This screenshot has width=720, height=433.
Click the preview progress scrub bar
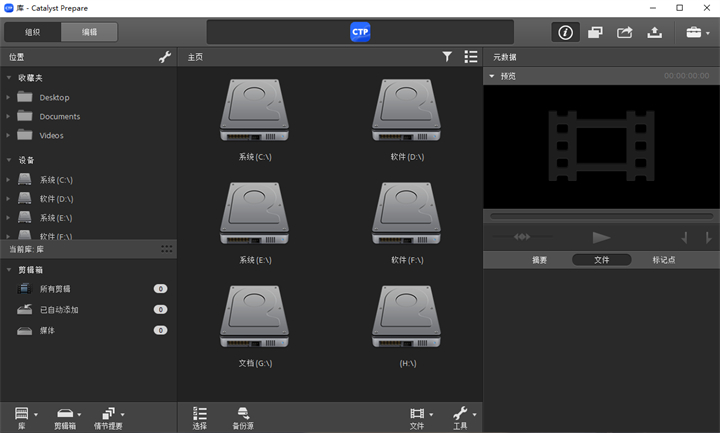(x=601, y=216)
